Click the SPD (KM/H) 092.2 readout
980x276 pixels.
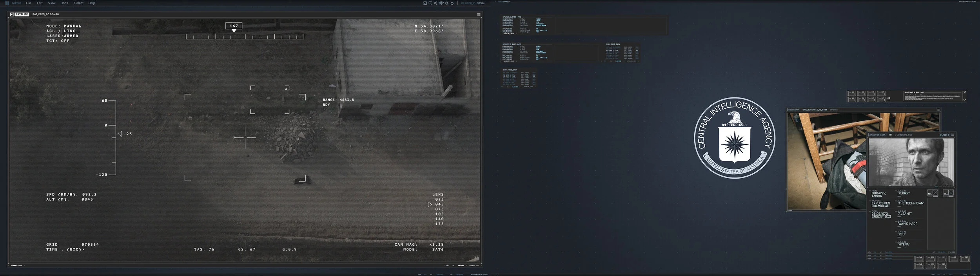(x=71, y=194)
